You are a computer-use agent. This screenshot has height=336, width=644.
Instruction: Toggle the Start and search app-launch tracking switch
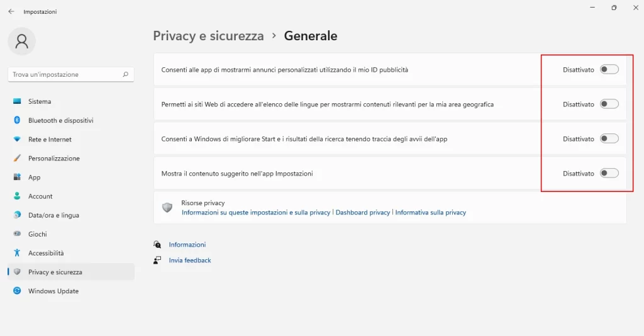coord(609,138)
